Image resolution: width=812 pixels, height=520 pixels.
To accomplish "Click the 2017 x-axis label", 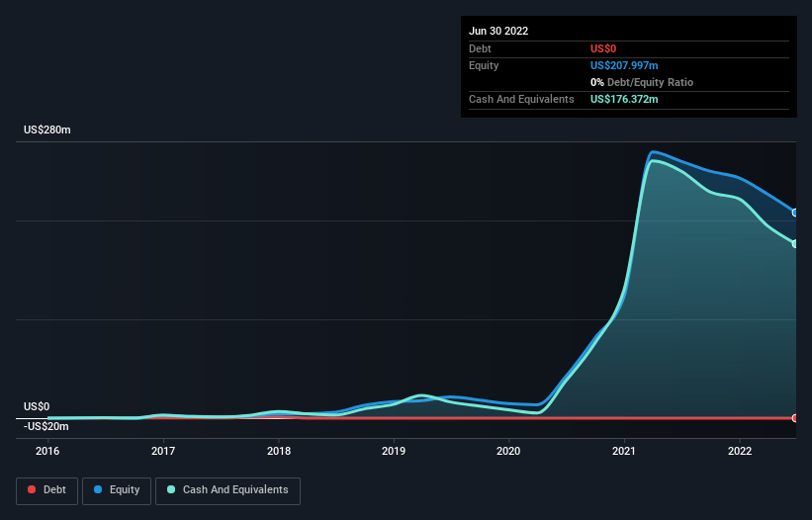I will click(x=163, y=451).
